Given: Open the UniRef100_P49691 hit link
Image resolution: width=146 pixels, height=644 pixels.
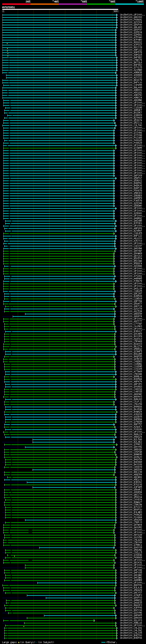Looking at the screenshot, I should 131,20.
